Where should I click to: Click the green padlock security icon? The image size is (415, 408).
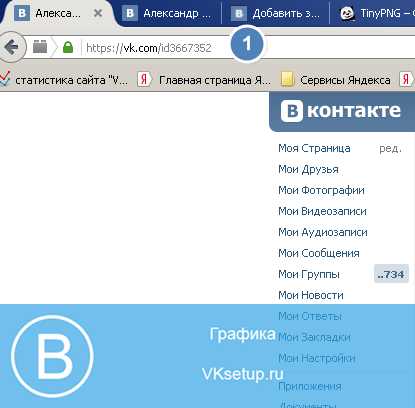click(68, 47)
